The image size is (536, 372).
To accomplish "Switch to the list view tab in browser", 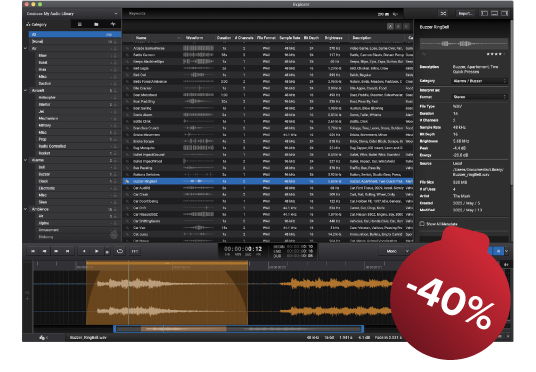I will pos(80,24).
